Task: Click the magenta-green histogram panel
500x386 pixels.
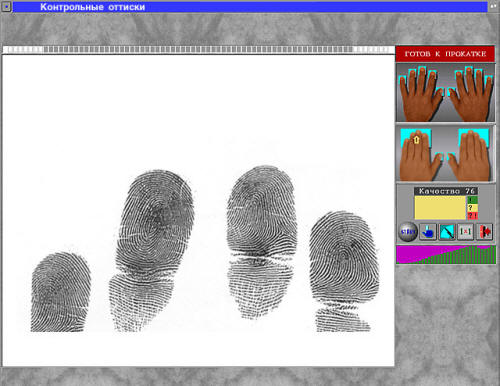Action: [x=446, y=255]
